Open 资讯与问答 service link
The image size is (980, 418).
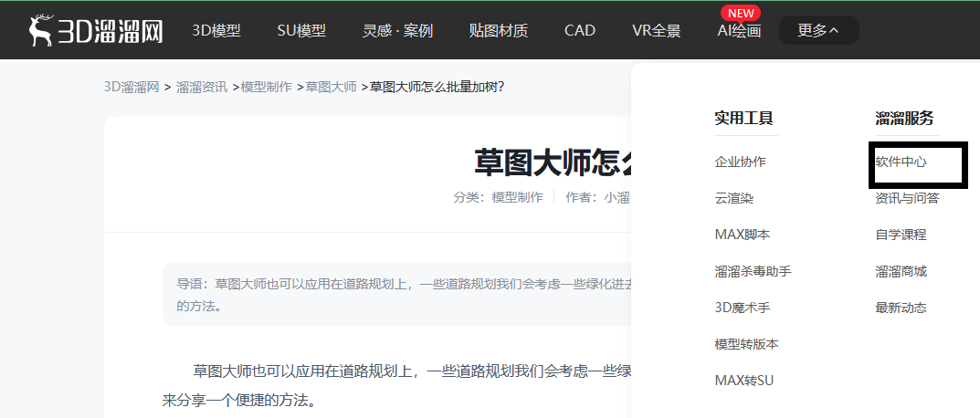907,198
